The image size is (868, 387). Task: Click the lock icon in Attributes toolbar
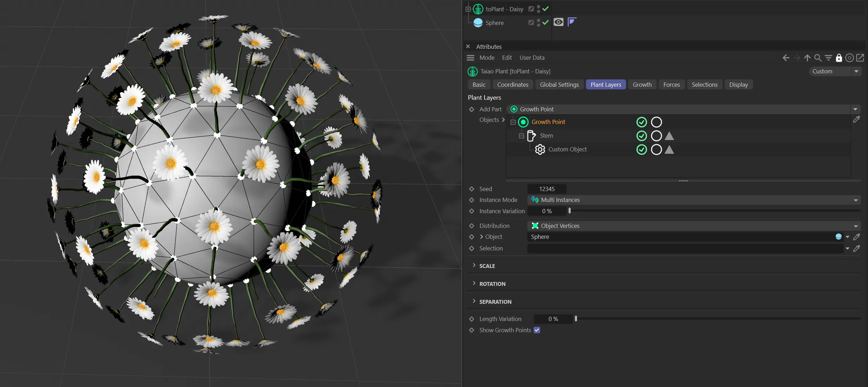coord(839,58)
